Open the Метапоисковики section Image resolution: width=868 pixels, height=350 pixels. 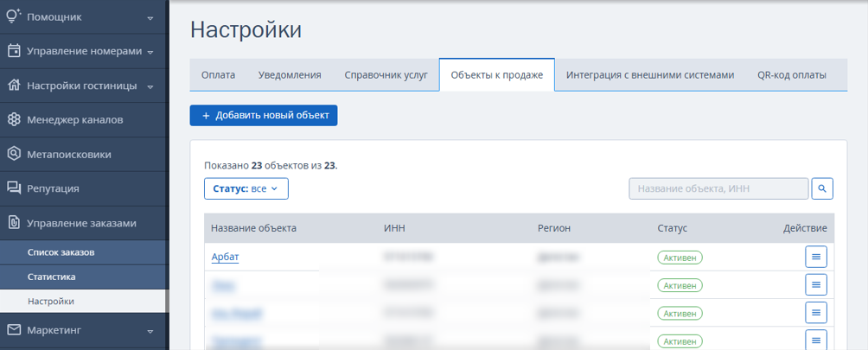tap(83, 155)
